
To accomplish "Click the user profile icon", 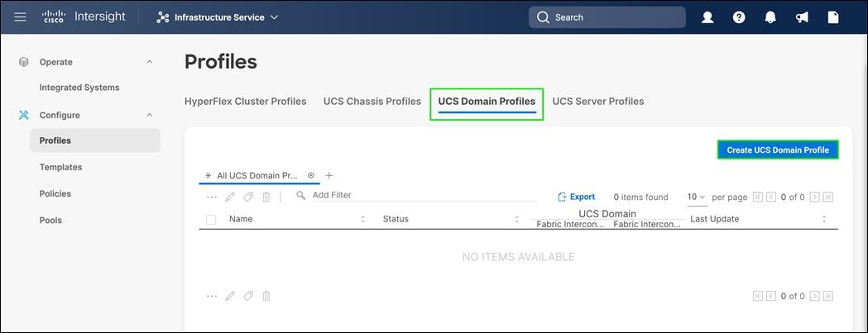I will point(707,17).
